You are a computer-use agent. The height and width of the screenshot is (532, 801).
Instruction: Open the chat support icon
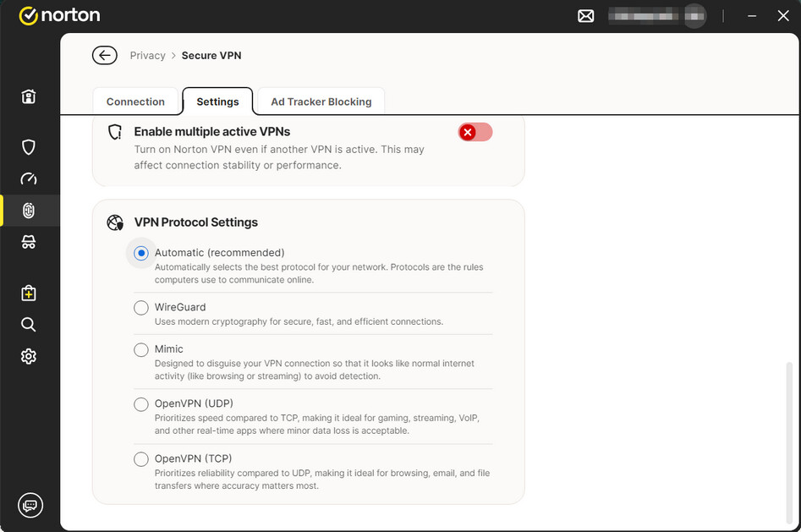pyautogui.click(x=30, y=505)
